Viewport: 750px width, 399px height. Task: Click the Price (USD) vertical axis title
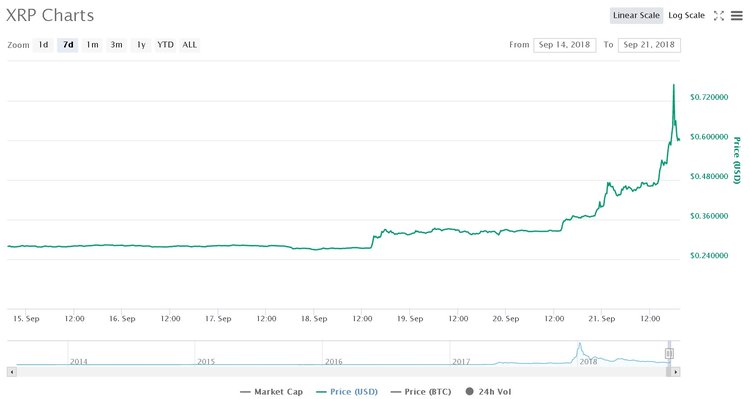(x=737, y=160)
